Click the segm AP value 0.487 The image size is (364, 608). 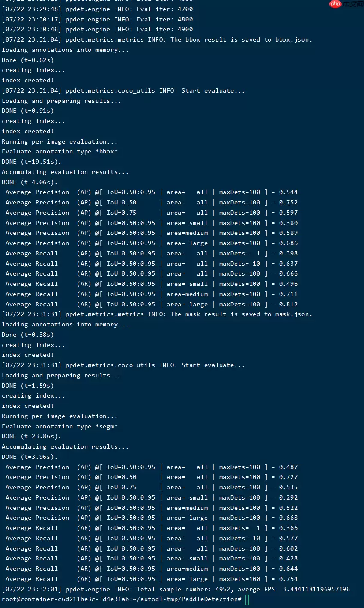(x=288, y=467)
